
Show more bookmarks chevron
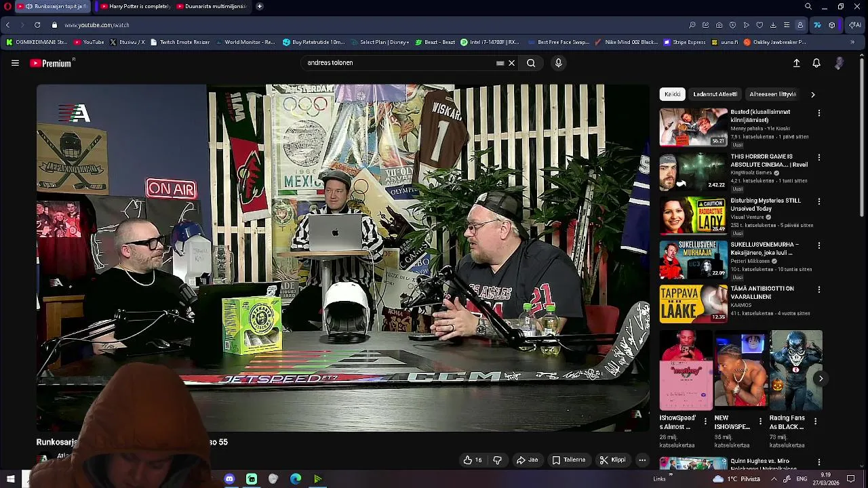(x=852, y=42)
